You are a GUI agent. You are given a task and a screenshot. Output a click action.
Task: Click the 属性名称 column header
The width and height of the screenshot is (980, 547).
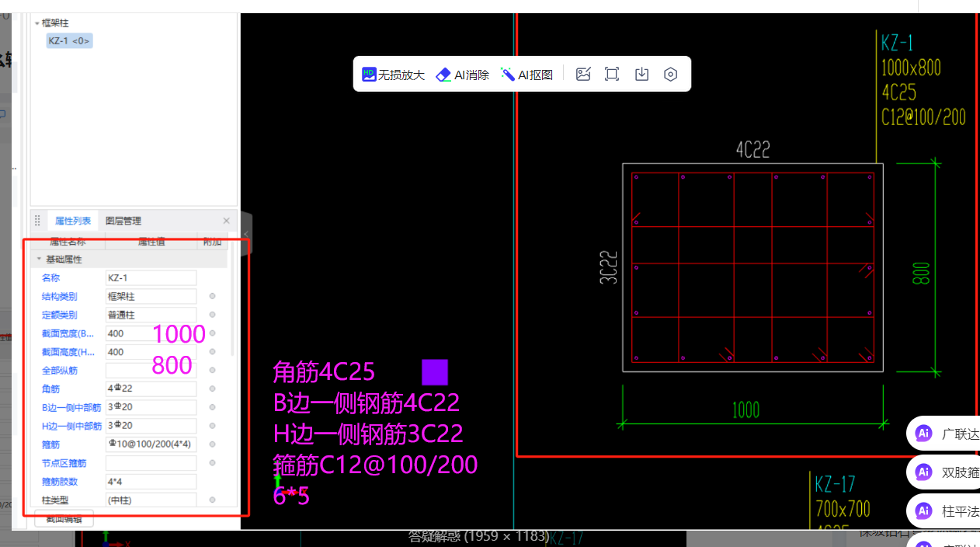(67, 242)
